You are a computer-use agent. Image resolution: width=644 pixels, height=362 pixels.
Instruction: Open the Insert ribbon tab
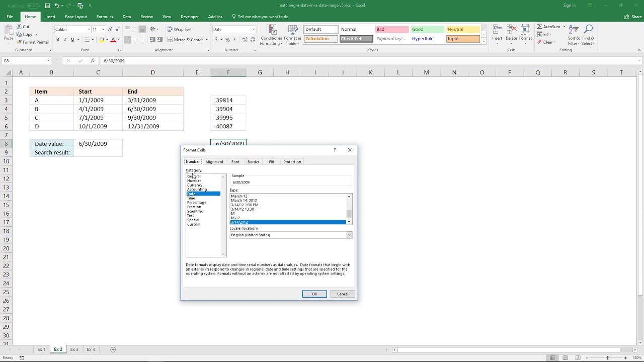coord(50,17)
